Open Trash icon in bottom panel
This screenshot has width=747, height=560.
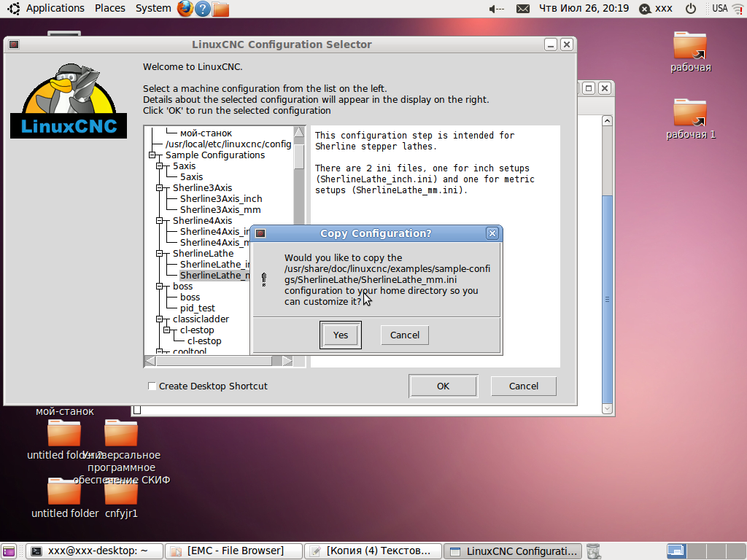pyautogui.click(x=593, y=551)
